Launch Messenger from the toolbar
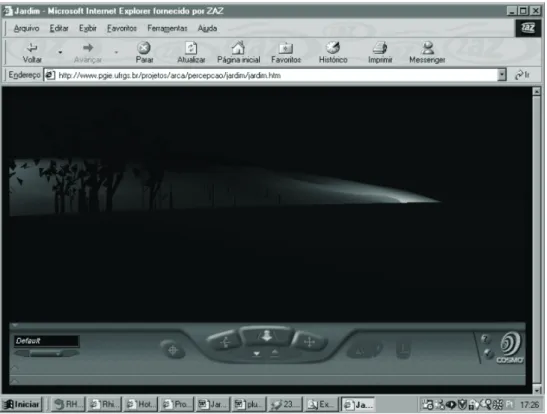Image resolution: width=547 pixels, height=414 pixels. (x=427, y=52)
